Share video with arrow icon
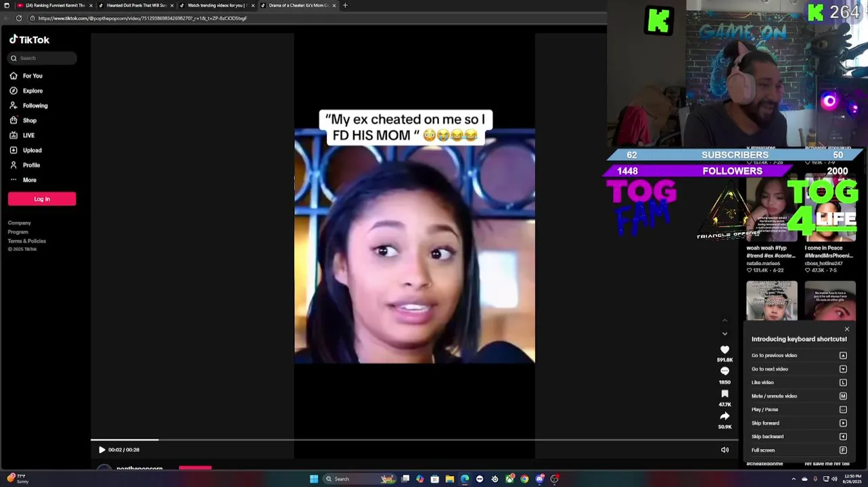This screenshot has height=487, width=868. 725,416
